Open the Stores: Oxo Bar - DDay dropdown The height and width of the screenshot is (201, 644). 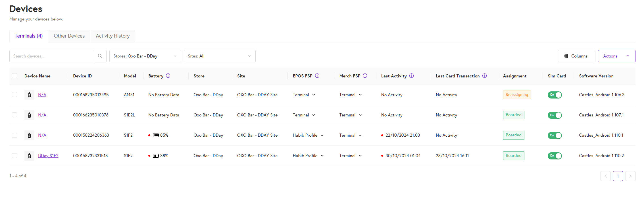coord(145,56)
